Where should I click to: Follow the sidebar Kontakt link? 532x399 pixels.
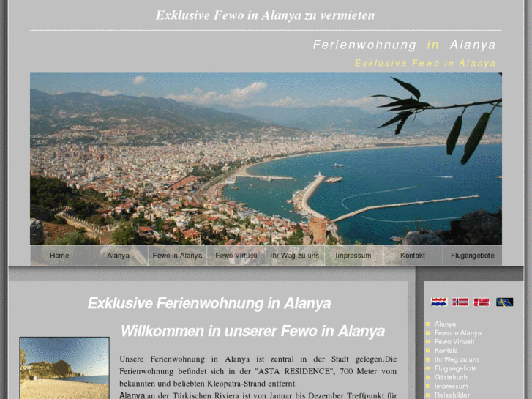tap(446, 351)
